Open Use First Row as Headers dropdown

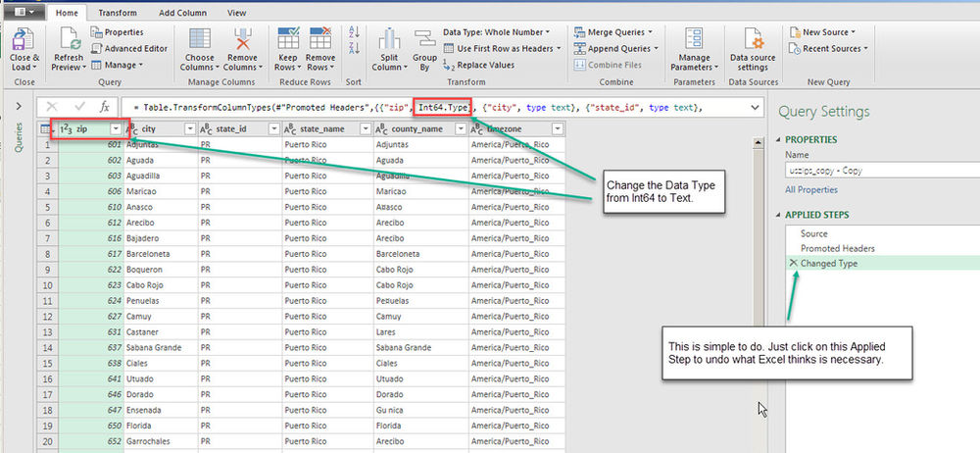(502, 48)
